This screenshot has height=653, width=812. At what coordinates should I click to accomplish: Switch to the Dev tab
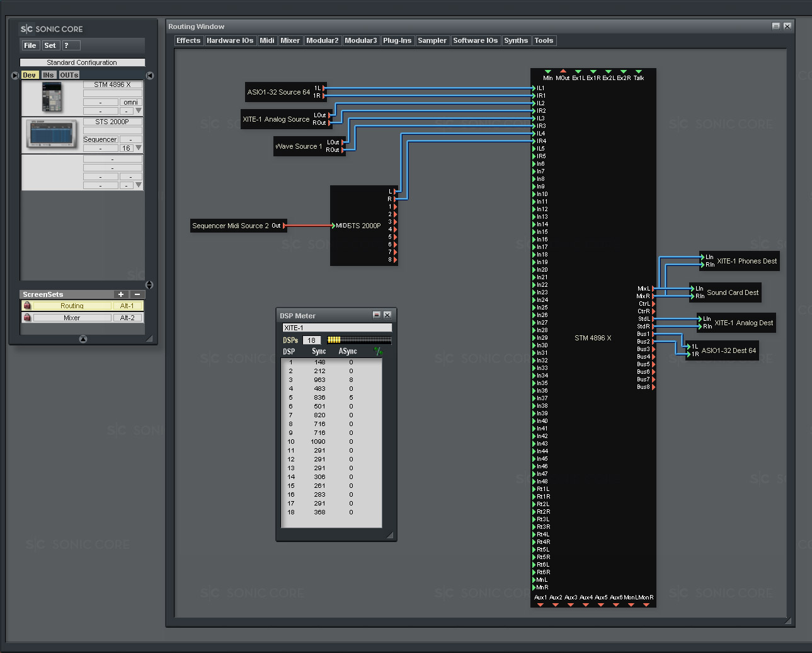30,75
